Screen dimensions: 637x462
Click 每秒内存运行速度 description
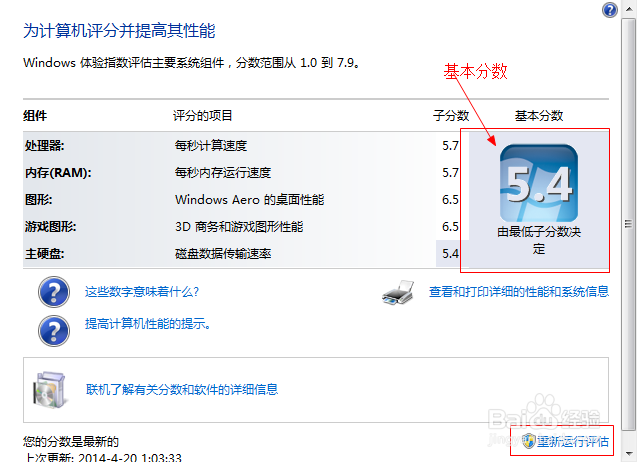click(223, 173)
